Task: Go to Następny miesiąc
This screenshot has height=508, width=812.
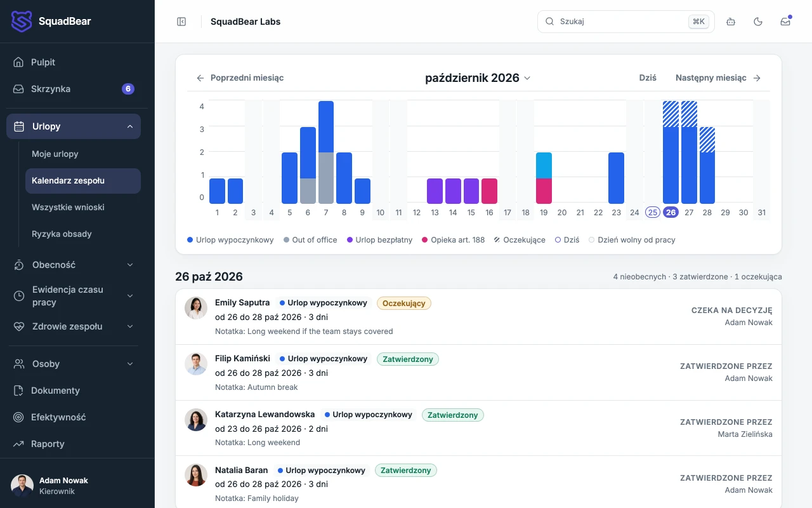Action: click(718, 78)
